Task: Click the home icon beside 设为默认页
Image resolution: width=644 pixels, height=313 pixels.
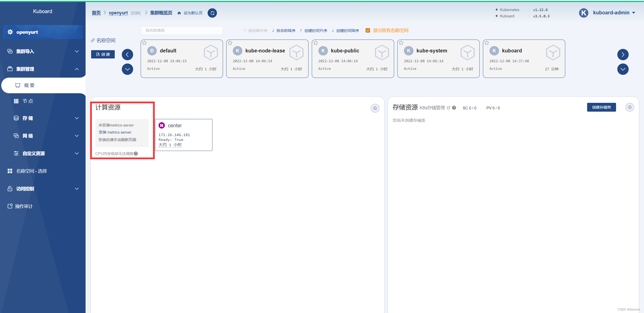Action: [x=179, y=13]
